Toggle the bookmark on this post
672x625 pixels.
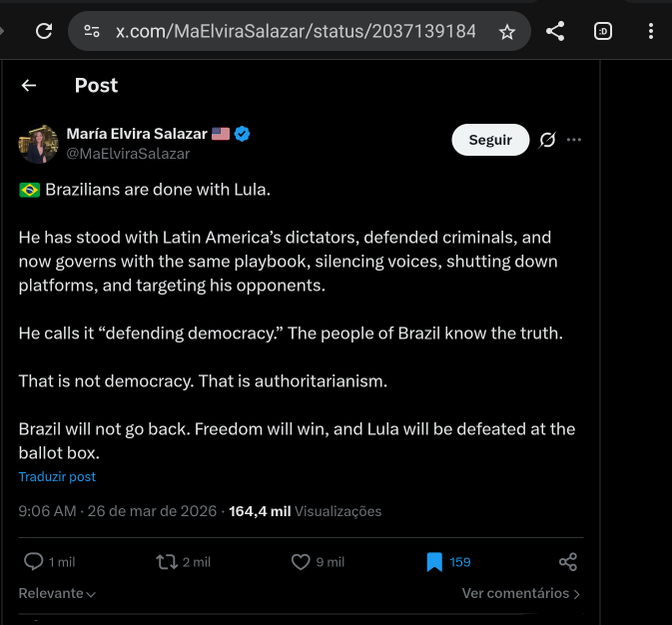coord(434,562)
